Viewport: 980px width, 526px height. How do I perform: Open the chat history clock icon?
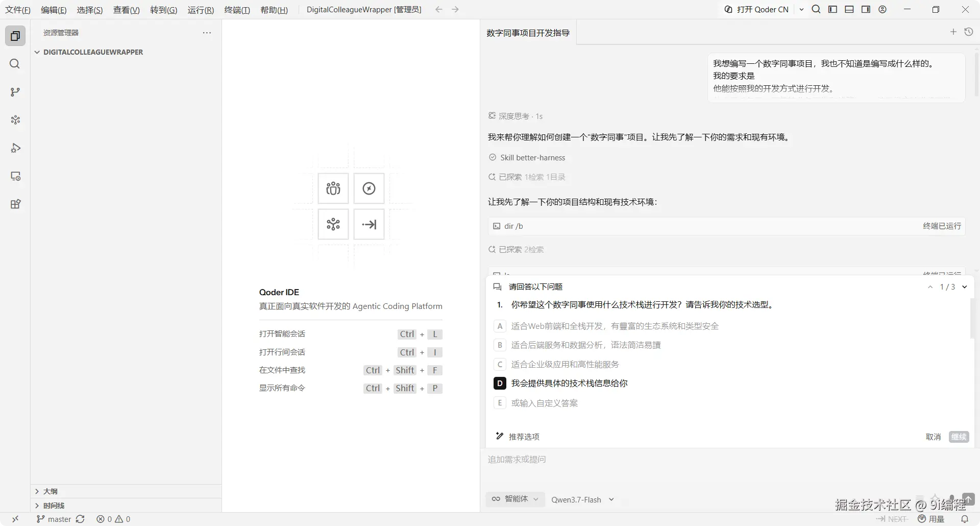pyautogui.click(x=969, y=32)
